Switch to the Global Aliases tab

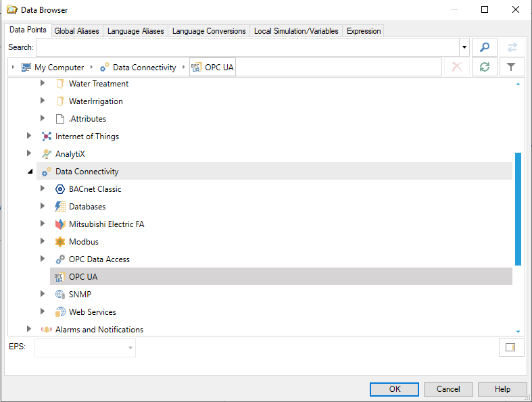coord(76,31)
